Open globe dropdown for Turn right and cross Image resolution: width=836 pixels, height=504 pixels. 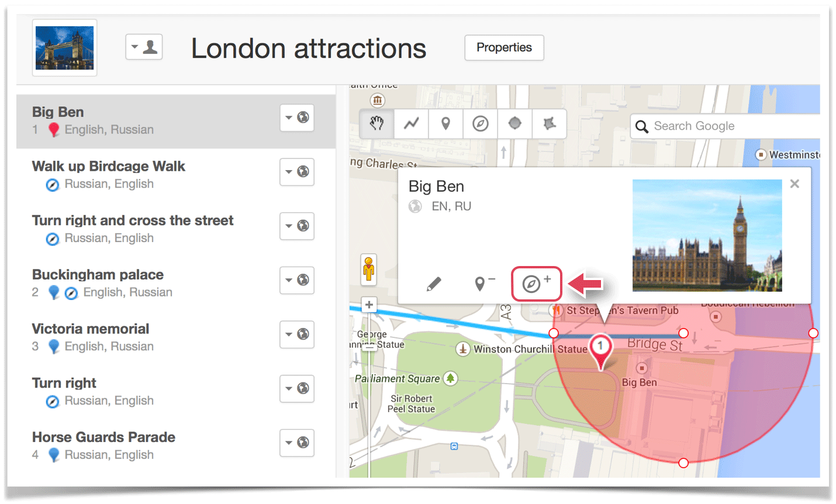pos(297,226)
